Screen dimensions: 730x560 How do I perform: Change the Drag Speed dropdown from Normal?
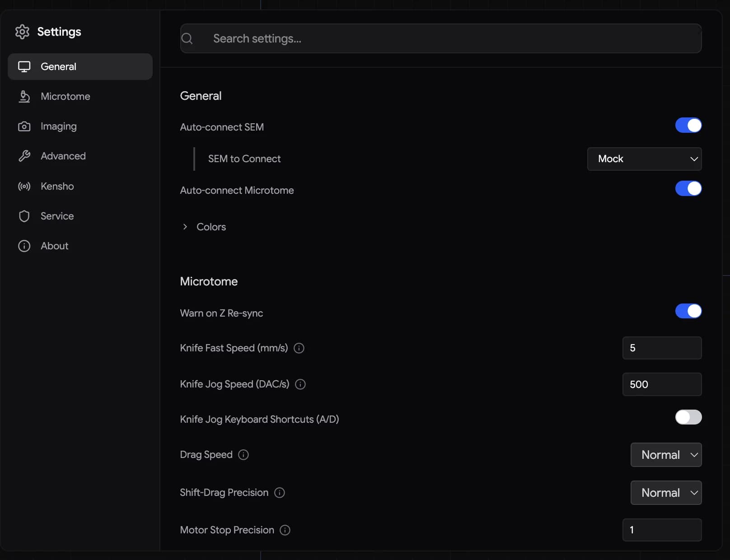pos(666,455)
